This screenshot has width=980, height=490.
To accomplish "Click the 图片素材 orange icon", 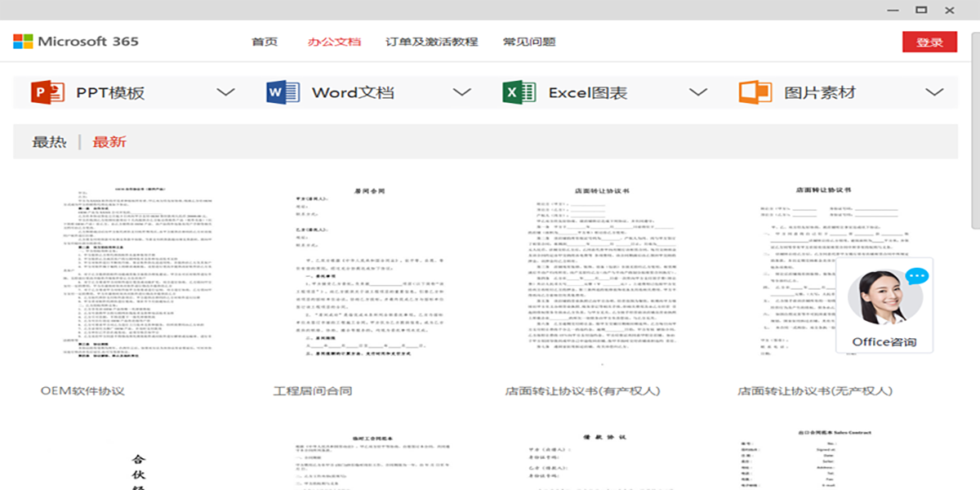I will click(755, 92).
